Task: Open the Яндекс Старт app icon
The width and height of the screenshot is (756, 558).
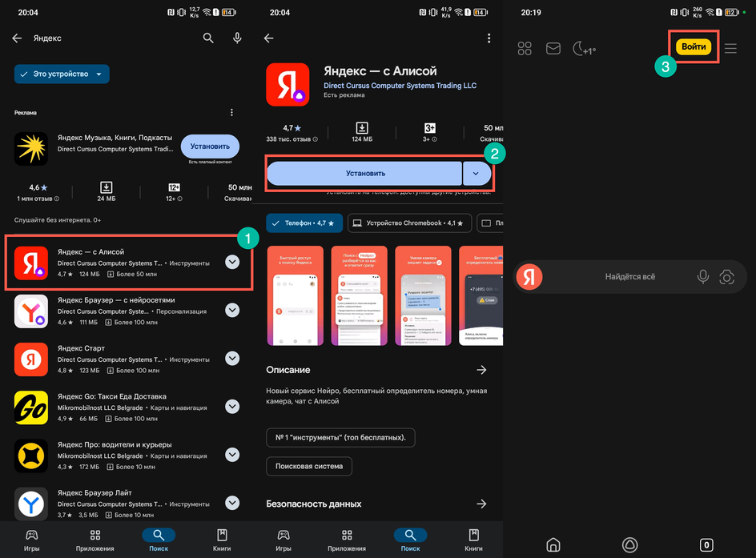Action: (31, 359)
